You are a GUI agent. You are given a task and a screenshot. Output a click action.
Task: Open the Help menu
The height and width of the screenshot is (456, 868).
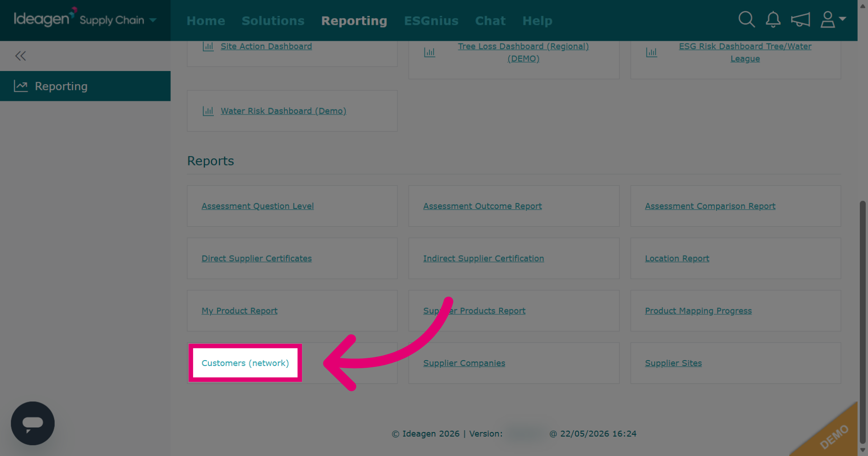537,21
